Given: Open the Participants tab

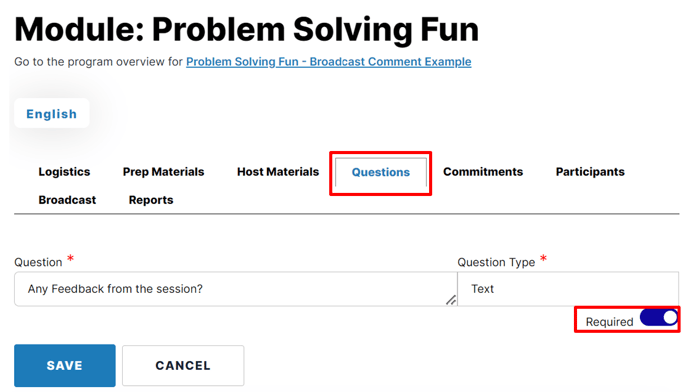Looking at the screenshot, I should (x=590, y=172).
